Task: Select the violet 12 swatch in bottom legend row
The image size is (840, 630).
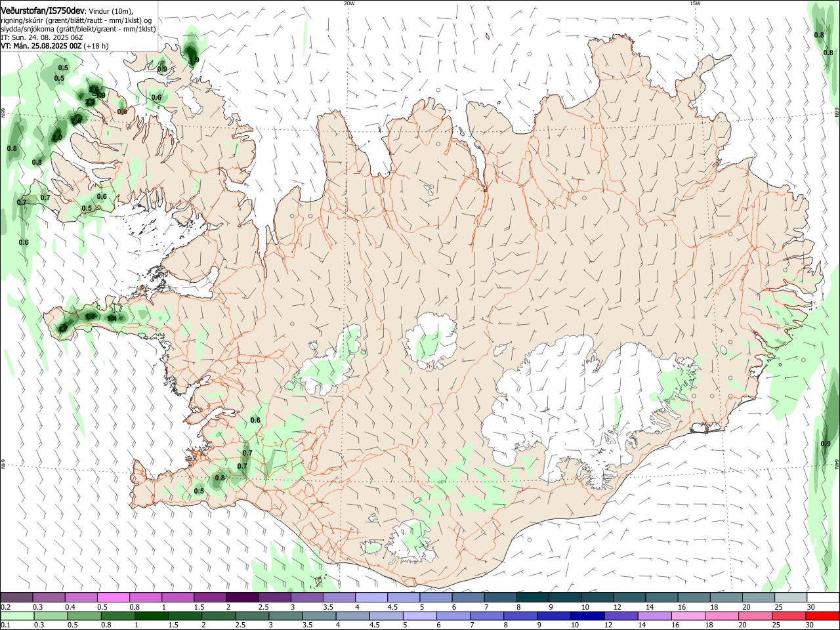Action: (621, 616)
